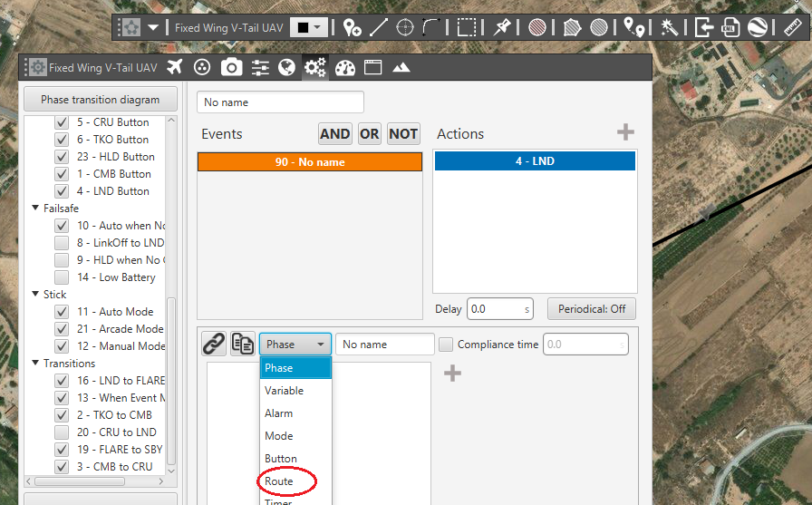Open the globe navigation tab

pos(286,67)
